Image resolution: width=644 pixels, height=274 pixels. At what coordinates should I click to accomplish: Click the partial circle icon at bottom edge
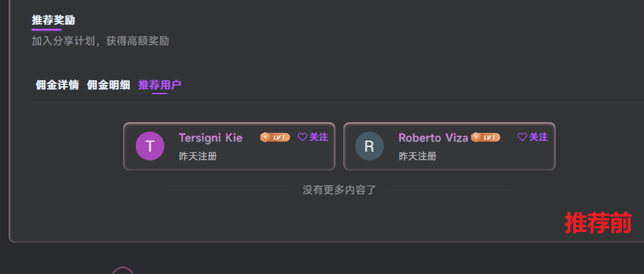tap(123, 271)
